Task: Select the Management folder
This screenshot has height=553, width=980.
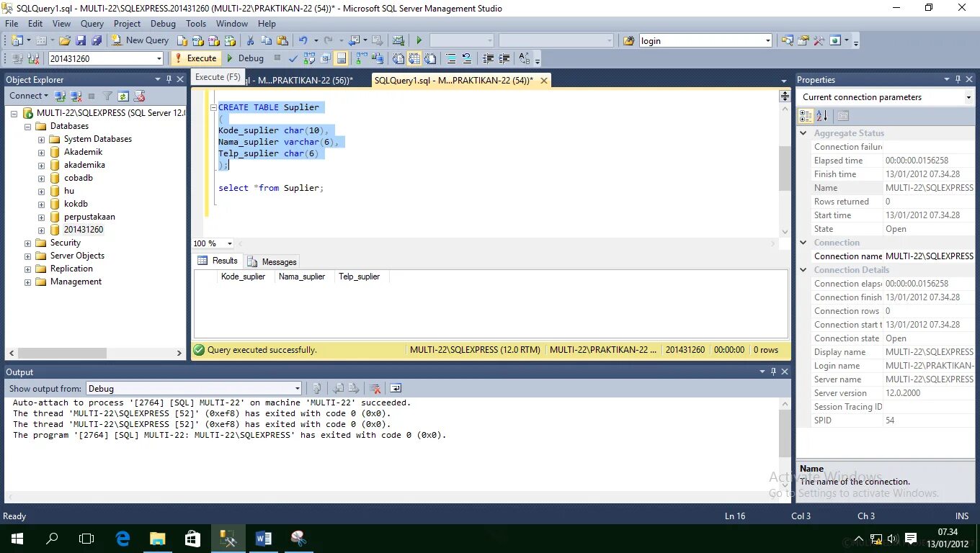Action: click(76, 282)
